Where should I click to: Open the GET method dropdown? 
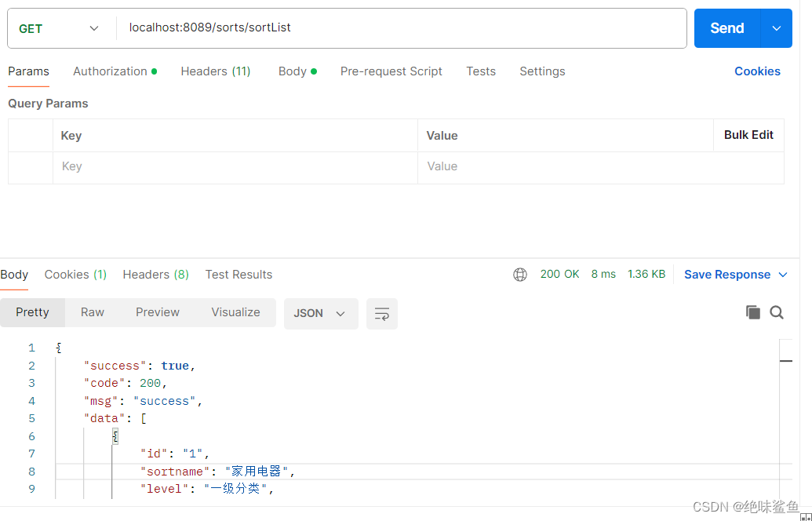[60, 27]
